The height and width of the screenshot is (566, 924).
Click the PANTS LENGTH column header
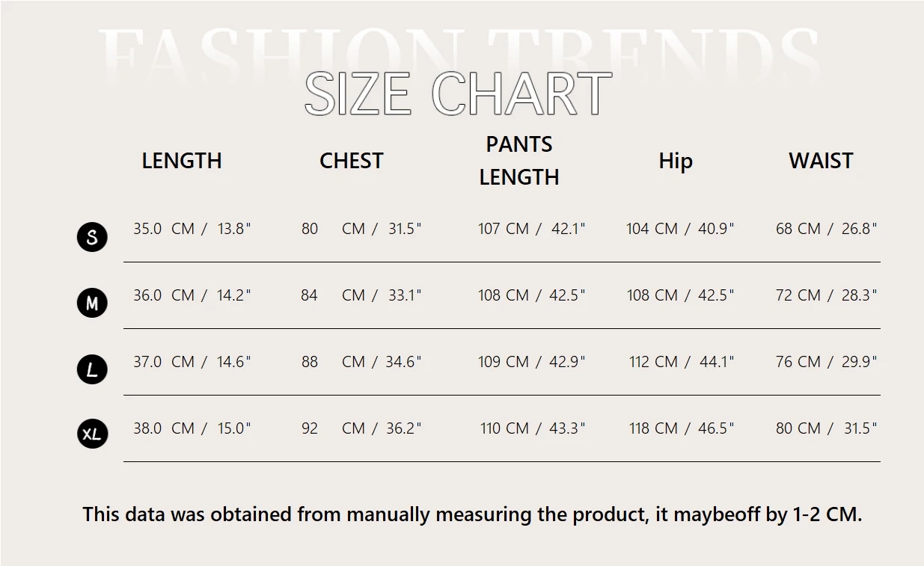point(519,161)
